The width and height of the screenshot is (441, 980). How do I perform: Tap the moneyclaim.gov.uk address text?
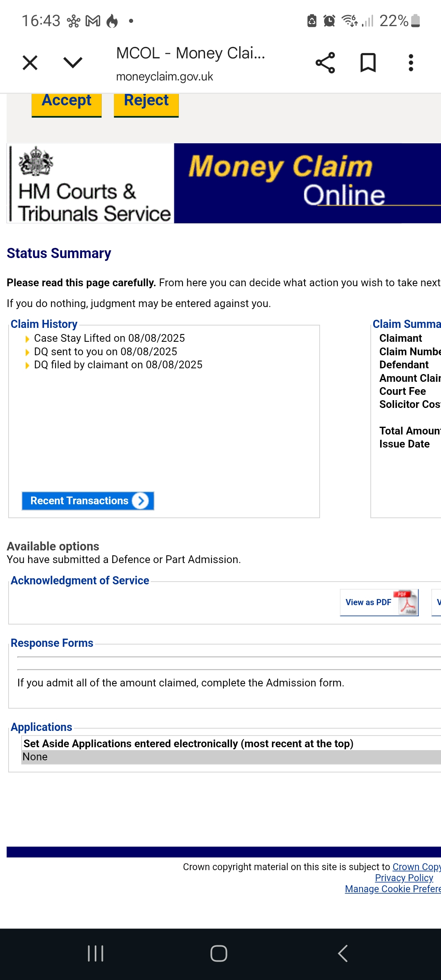(x=165, y=77)
